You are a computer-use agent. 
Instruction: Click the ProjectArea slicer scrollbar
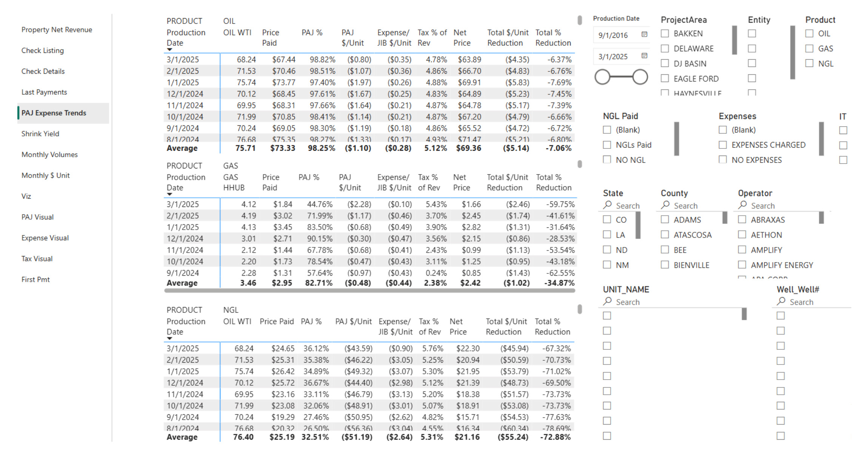click(734, 40)
